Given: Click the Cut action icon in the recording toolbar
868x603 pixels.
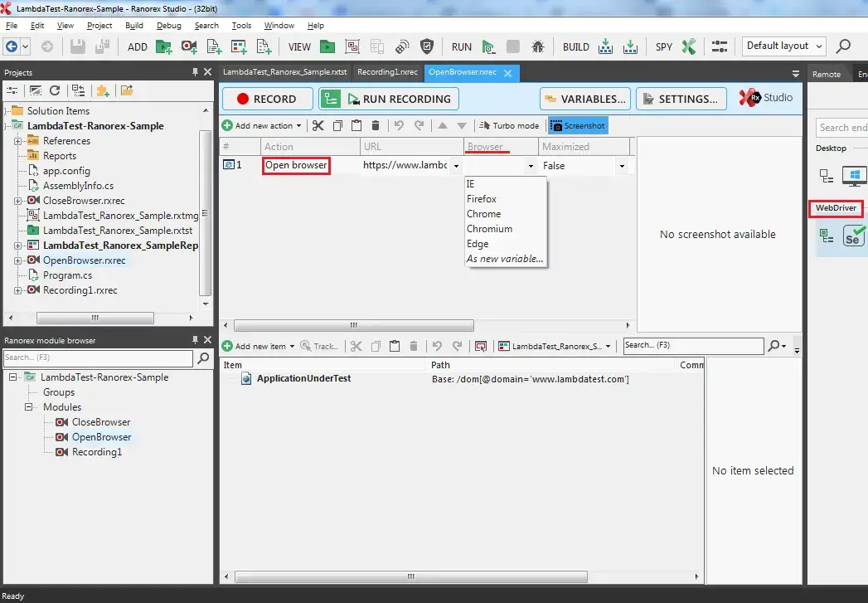Looking at the screenshot, I should [318, 125].
